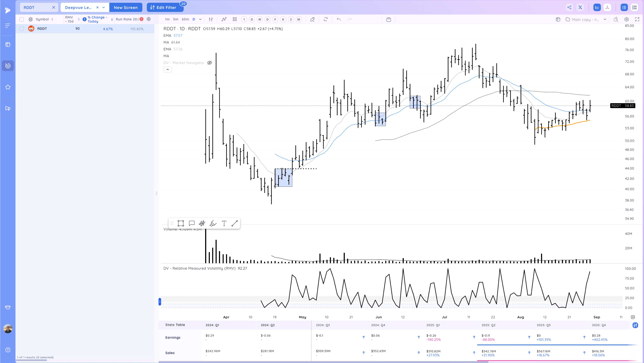Undo the last chart action
The height and width of the screenshot is (363, 644).
(339, 19)
